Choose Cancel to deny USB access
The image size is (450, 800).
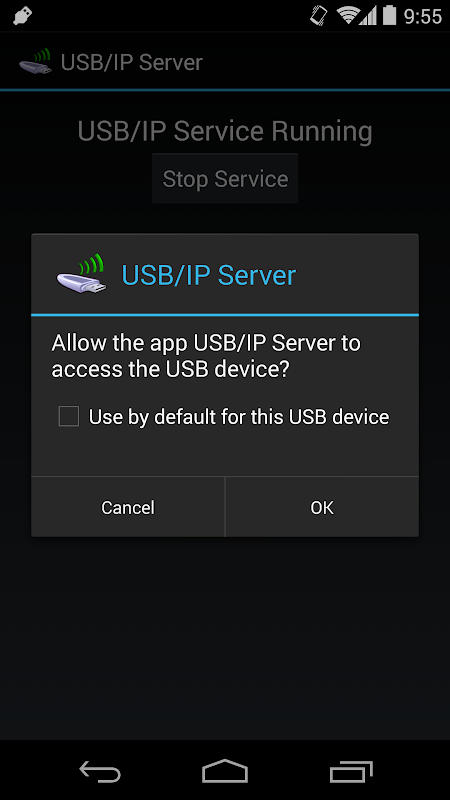point(128,507)
